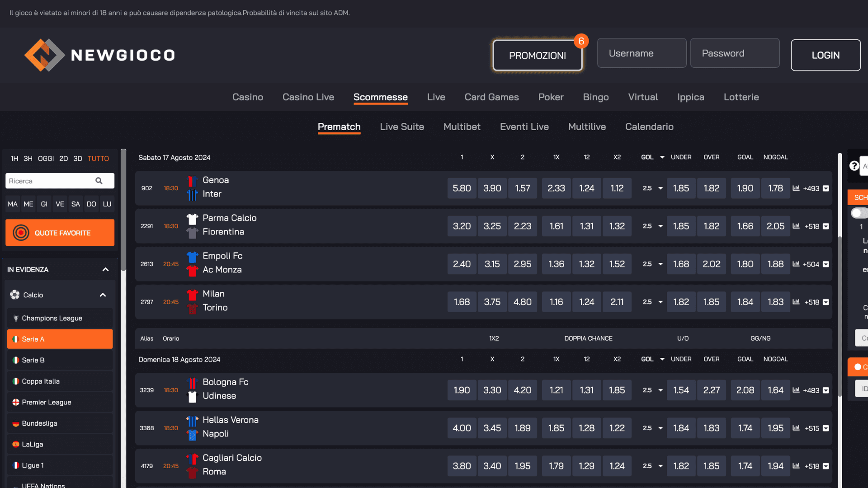
Task: Click the LOGIN button
Action: (826, 55)
